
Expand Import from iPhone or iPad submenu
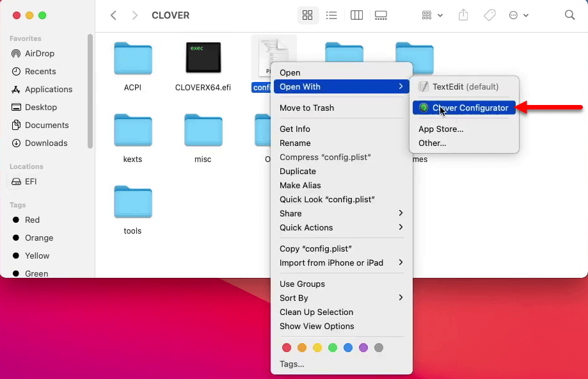coord(341,263)
